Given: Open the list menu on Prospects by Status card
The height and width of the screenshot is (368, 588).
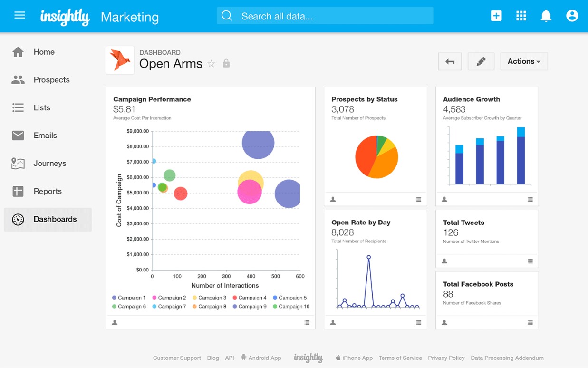Looking at the screenshot, I should [419, 200].
